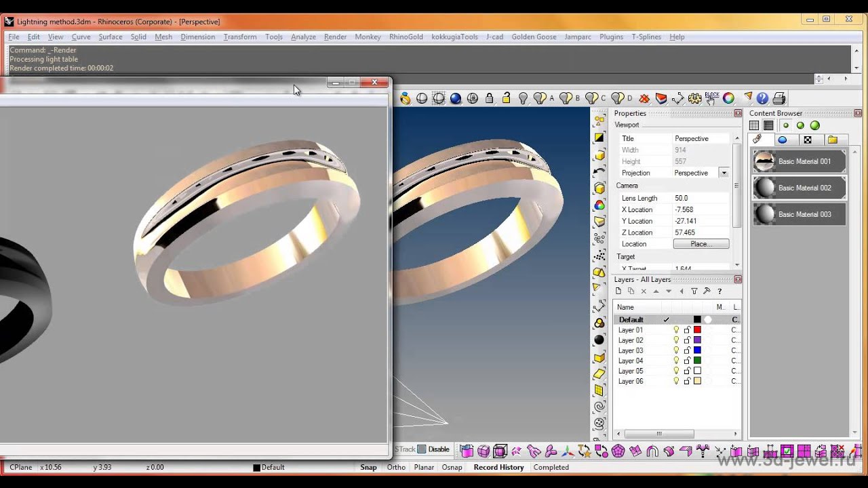Image resolution: width=868 pixels, height=488 pixels.
Task: Click the closed padlock Lock icon
Action: (490, 98)
